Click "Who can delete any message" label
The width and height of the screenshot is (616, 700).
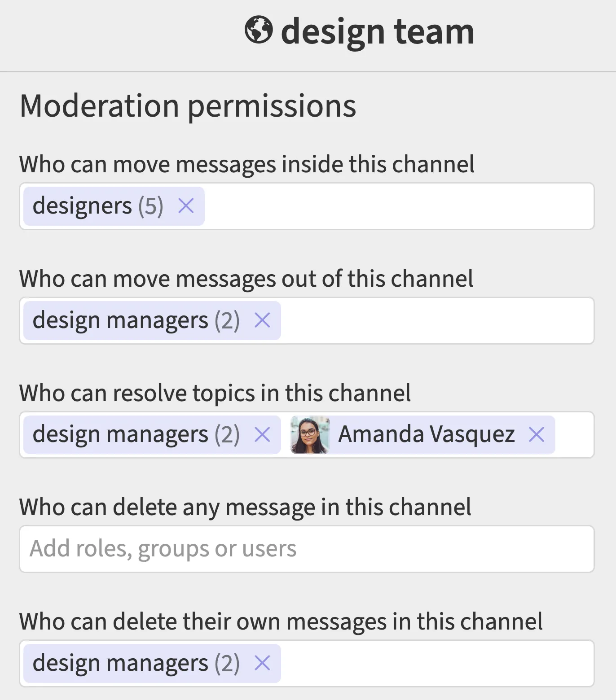[245, 507]
